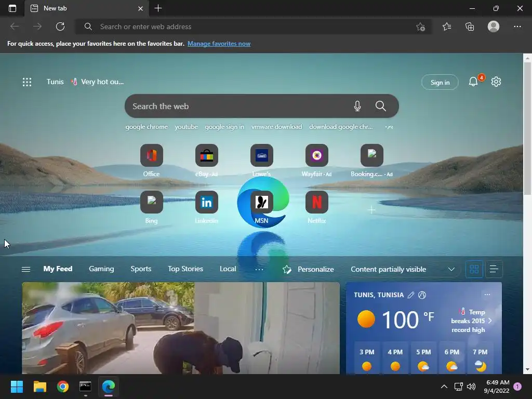Screen dimensions: 532x399
Task: Choose google sign in suggestion
Action: 224,127
